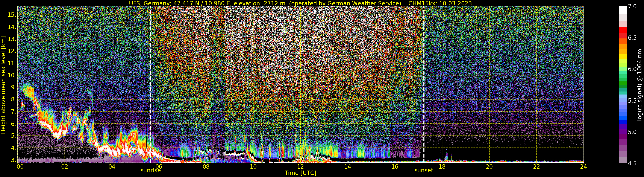Click height tick label '4.'
The height and width of the screenshot is (177, 644).
pos(13,148)
